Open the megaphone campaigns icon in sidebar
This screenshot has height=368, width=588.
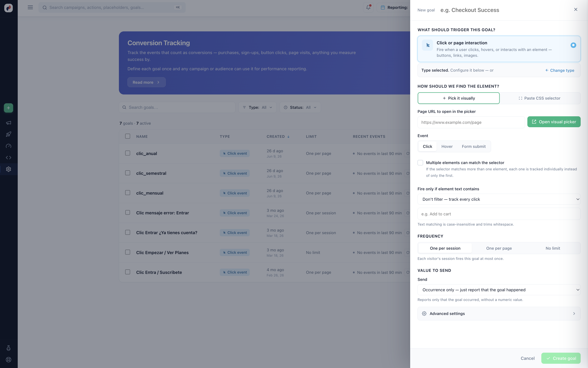tap(9, 123)
